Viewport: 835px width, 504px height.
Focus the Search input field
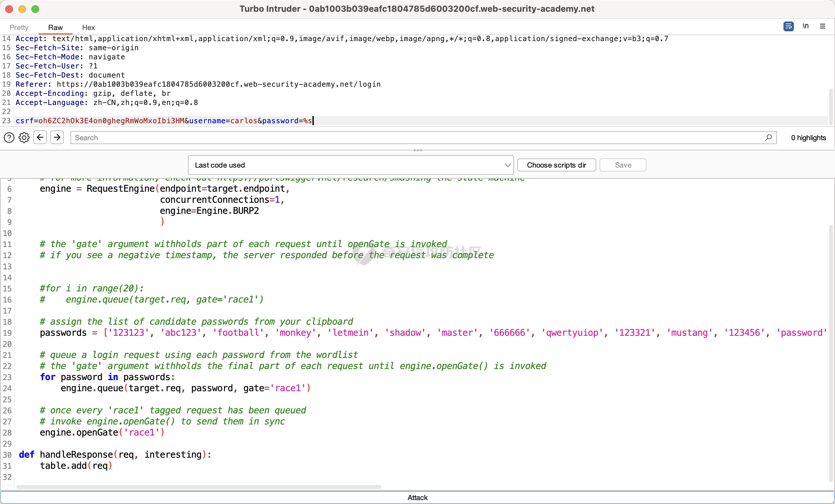click(x=417, y=138)
